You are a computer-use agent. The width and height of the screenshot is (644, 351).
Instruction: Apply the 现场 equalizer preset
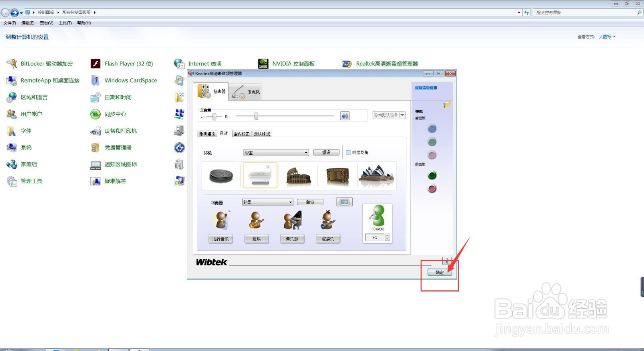pos(256,239)
